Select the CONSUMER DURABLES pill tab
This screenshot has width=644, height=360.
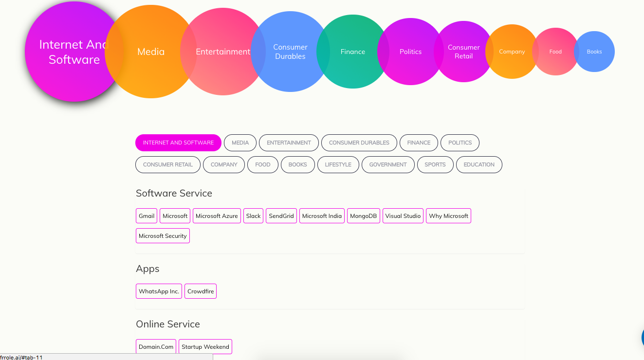click(359, 143)
